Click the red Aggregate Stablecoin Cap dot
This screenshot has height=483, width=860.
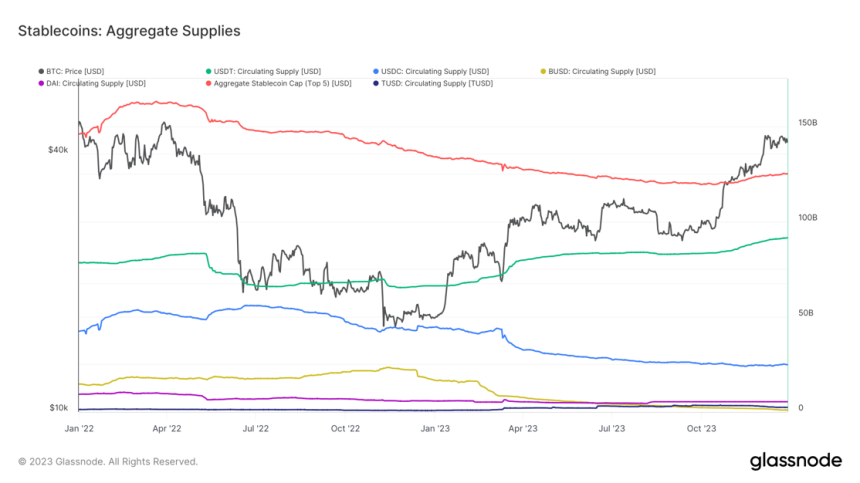[x=209, y=83]
